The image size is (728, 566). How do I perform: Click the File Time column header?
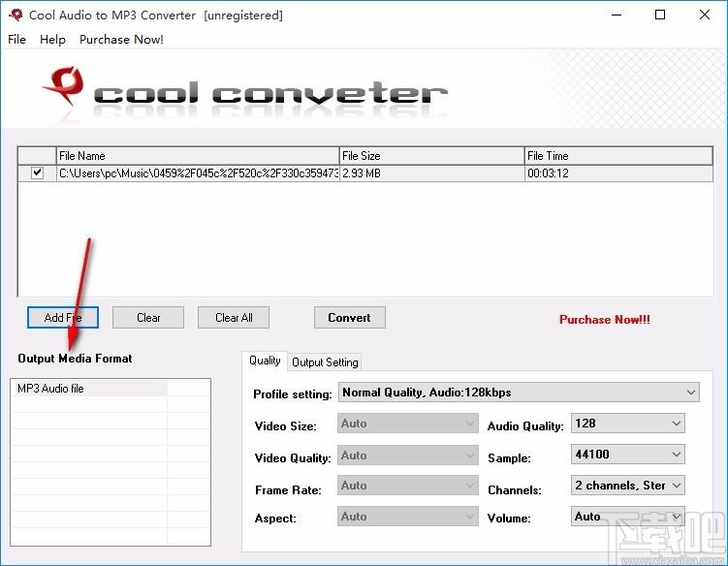click(618, 155)
